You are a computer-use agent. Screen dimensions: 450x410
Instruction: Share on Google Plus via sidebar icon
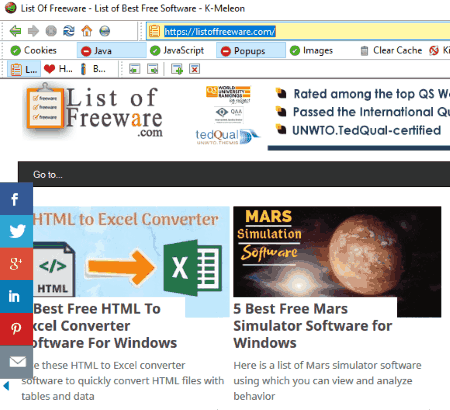tap(16, 264)
